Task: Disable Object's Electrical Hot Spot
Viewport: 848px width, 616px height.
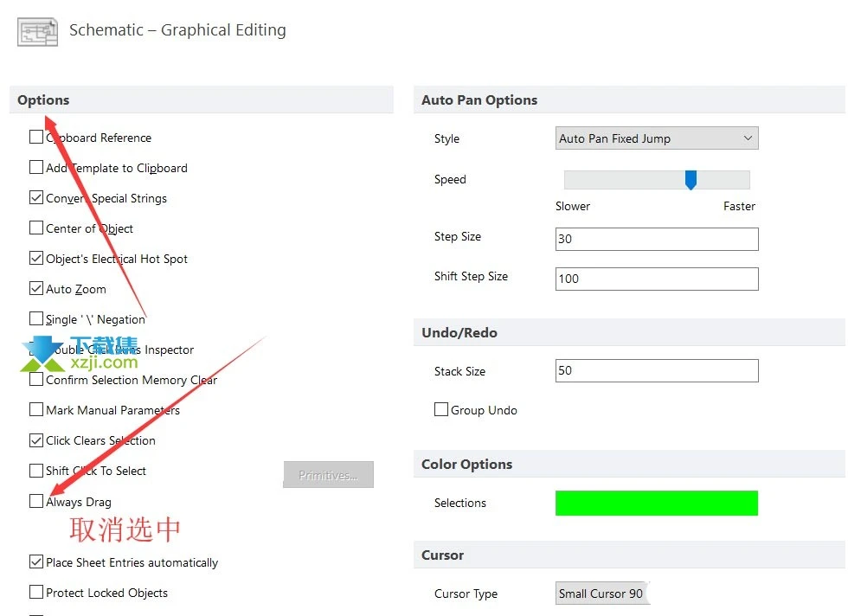Action: (x=36, y=258)
